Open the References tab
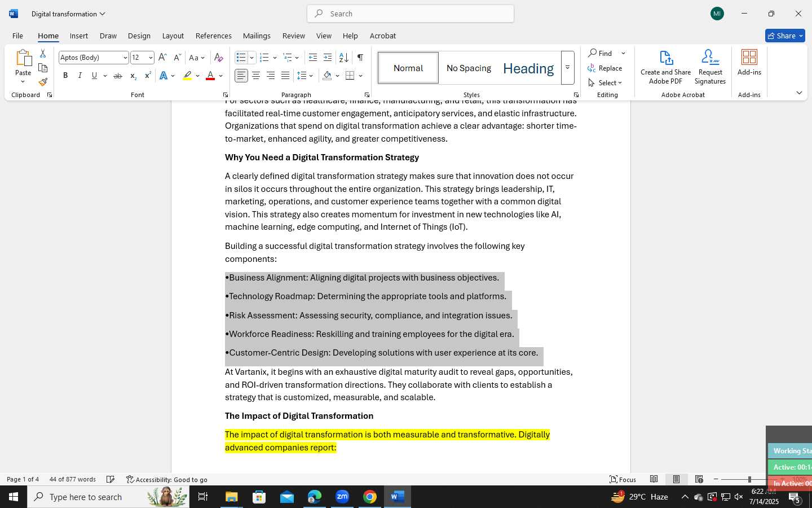 click(x=214, y=36)
